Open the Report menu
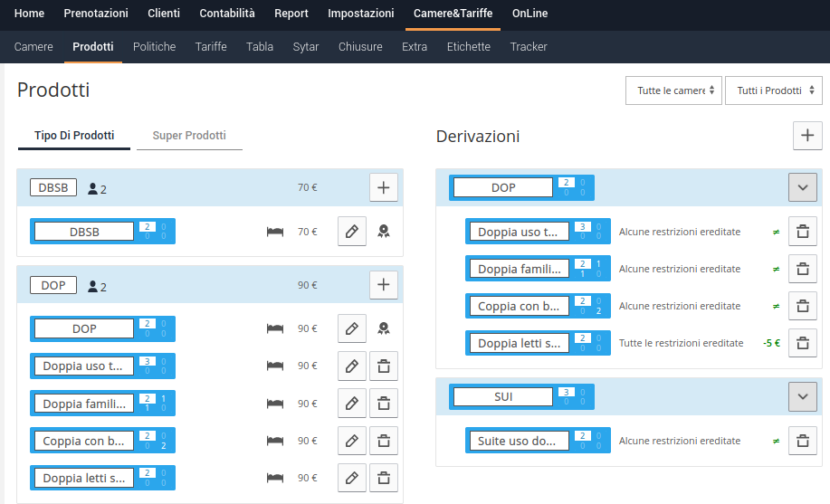830x504 pixels. [291, 14]
